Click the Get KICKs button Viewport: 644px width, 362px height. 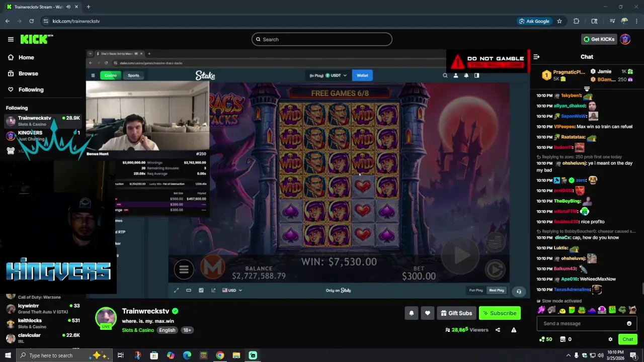(x=599, y=39)
